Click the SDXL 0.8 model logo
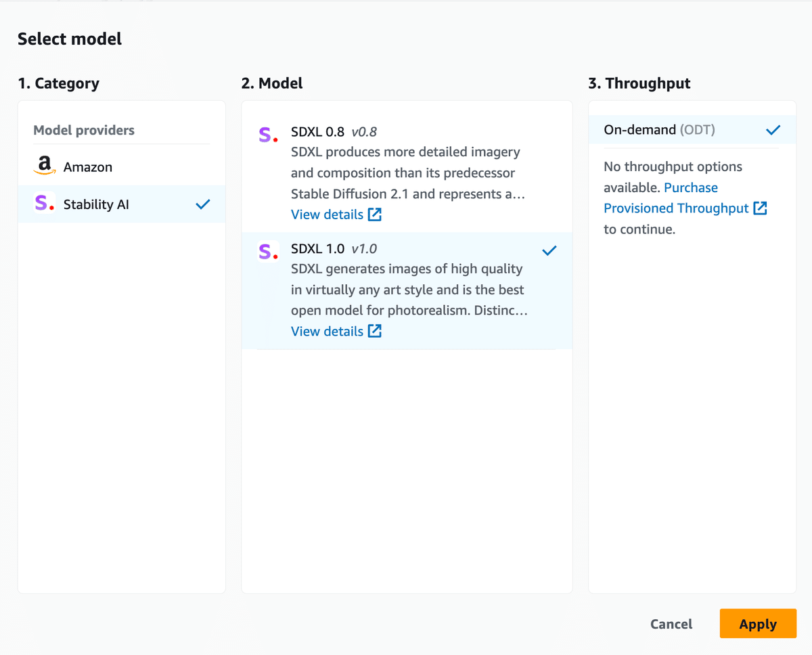 pos(268,135)
